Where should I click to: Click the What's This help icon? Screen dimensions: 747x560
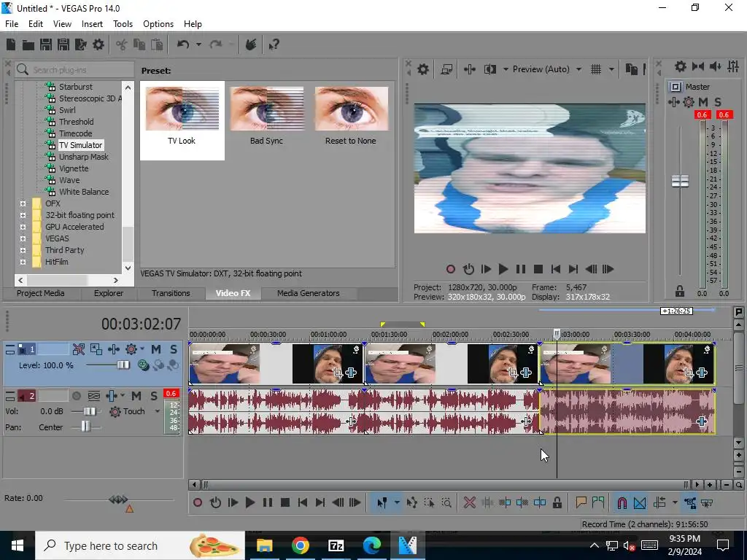tap(274, 44)
